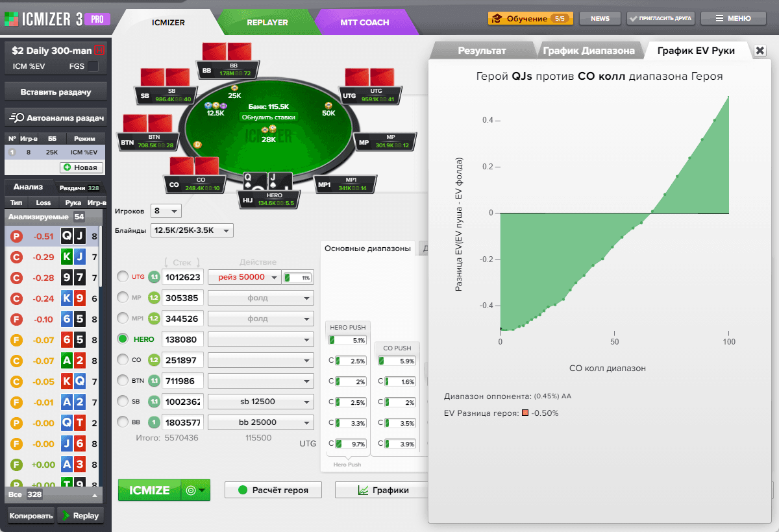Viewport: 779px width, 532px height.
Task: Open the Блайнды dropdown
Action: pos(192,230)
